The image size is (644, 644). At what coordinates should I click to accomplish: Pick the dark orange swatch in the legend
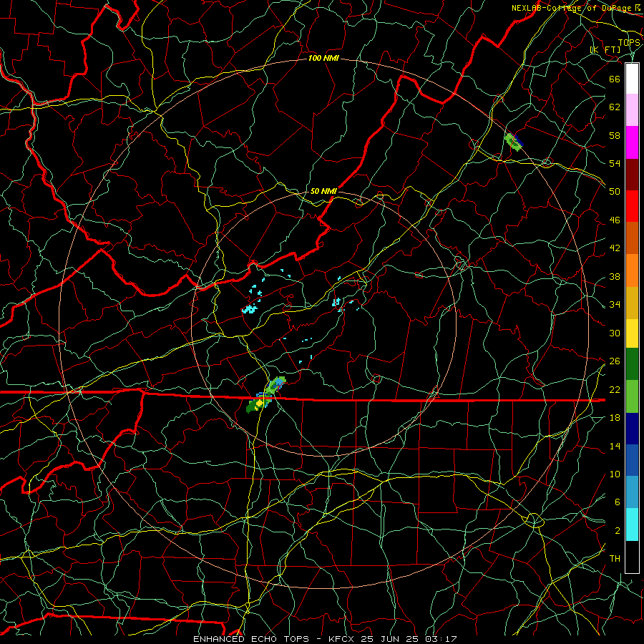tap(632, 238)
